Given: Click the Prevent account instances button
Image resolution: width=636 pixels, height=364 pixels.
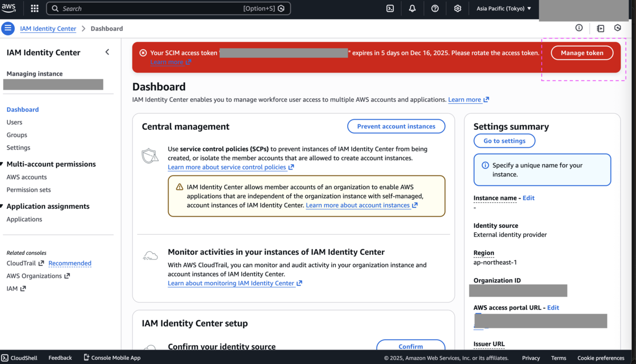Looking at the screenshot, I should pos(396,126).
